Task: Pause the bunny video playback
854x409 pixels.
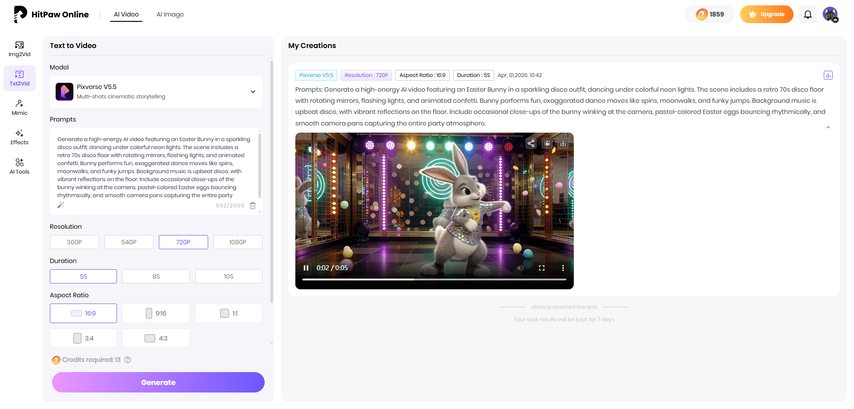Action: coord(306,268)
